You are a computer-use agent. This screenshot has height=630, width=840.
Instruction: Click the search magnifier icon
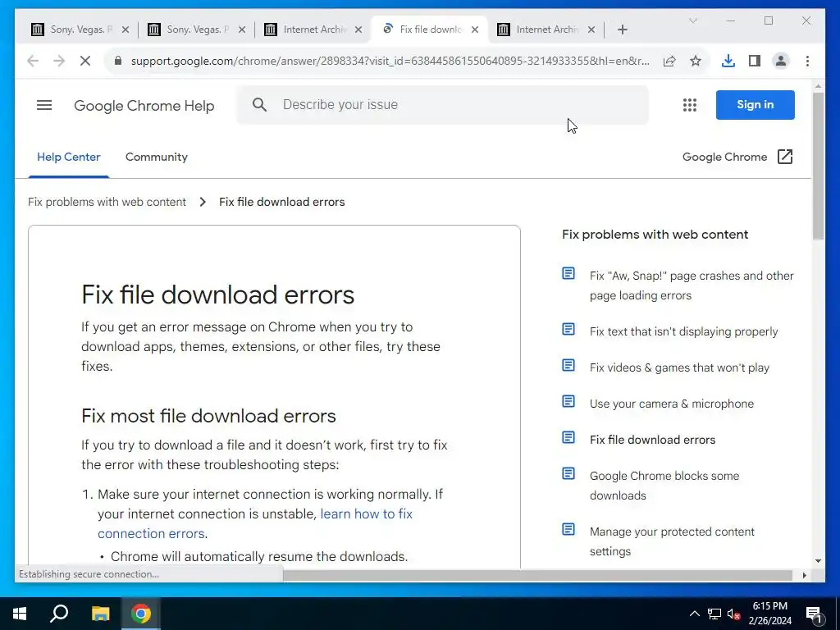click(259, 104)
